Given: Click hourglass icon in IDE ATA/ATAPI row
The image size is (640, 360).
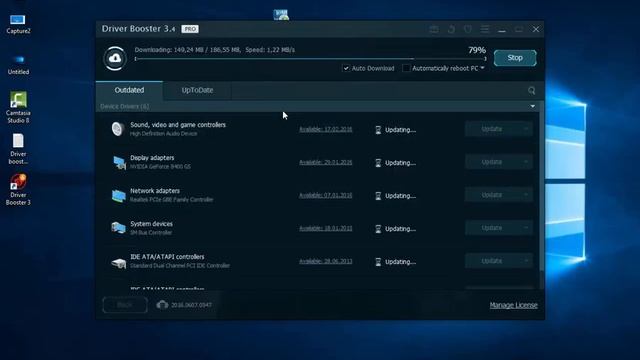Looking at the screenshot, I should [378, 262].
